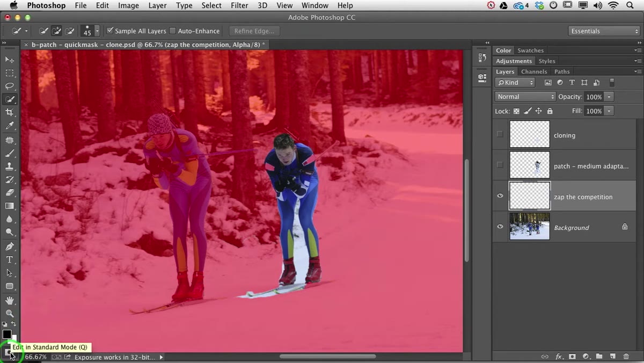Select the Path Selection tool
Screen dimensions: 644x363
(x=10, y=273)
